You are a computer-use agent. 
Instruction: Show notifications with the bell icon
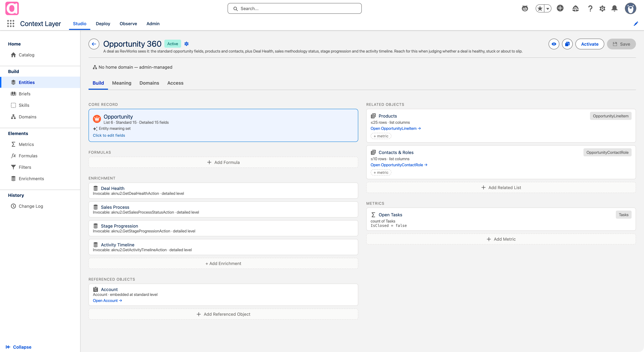(x=614, y=9)
